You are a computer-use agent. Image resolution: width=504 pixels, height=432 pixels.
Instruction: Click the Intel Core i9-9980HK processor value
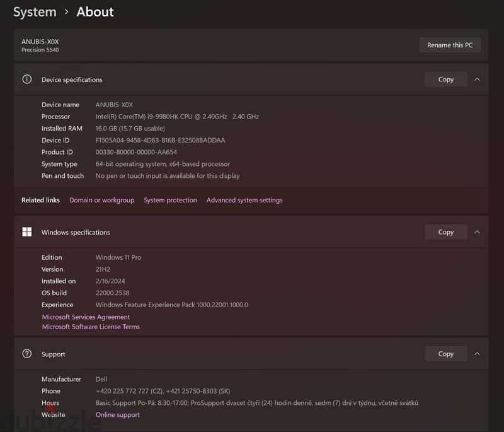coord(177,117)
